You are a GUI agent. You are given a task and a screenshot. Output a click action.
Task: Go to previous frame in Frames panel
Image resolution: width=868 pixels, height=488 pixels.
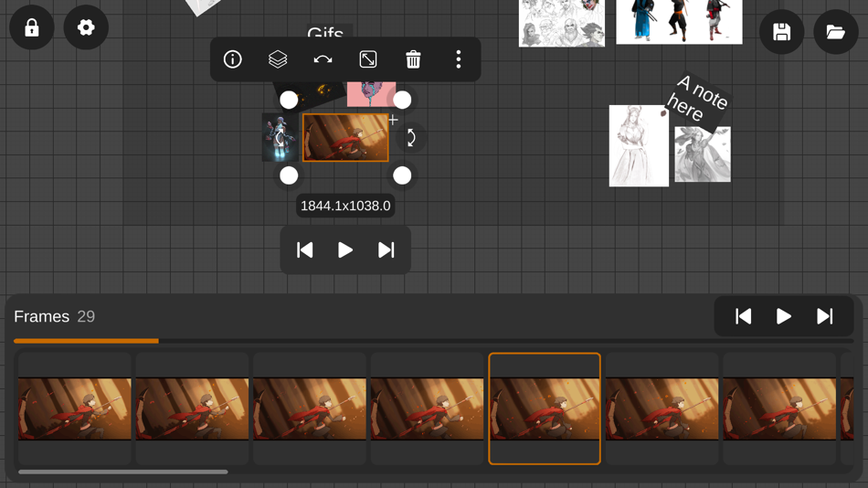[744, 317]
